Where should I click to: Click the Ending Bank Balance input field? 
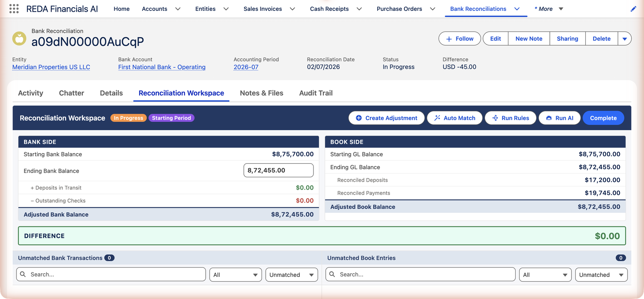coord(279,170)
